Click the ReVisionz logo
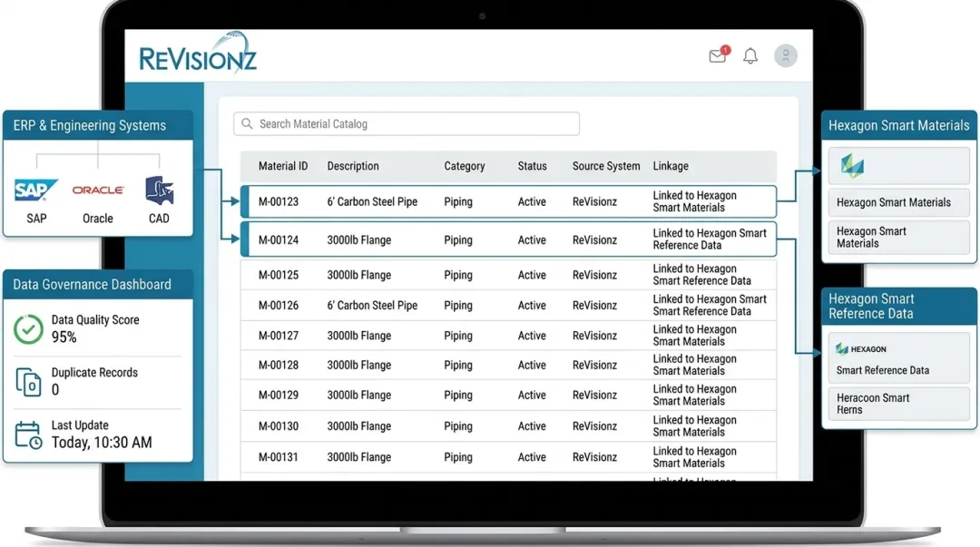Viewport: 980px width, 547px height. 198,54
